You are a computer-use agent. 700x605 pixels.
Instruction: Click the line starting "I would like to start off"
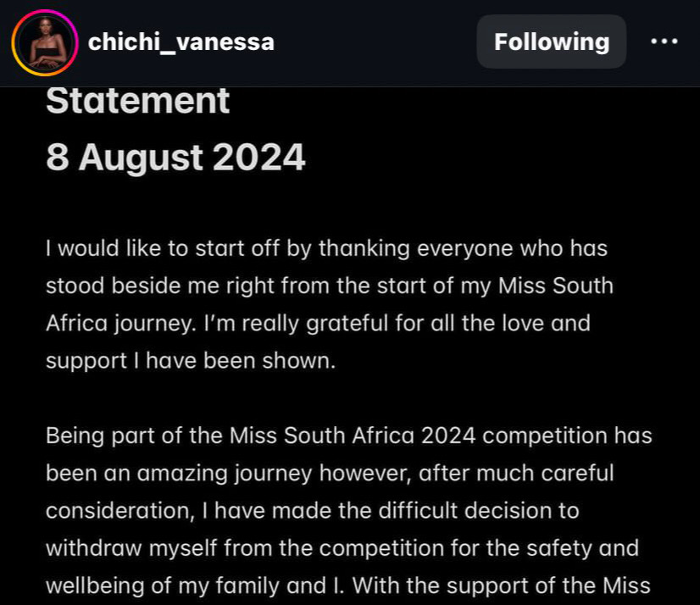(x=326, y=249)
